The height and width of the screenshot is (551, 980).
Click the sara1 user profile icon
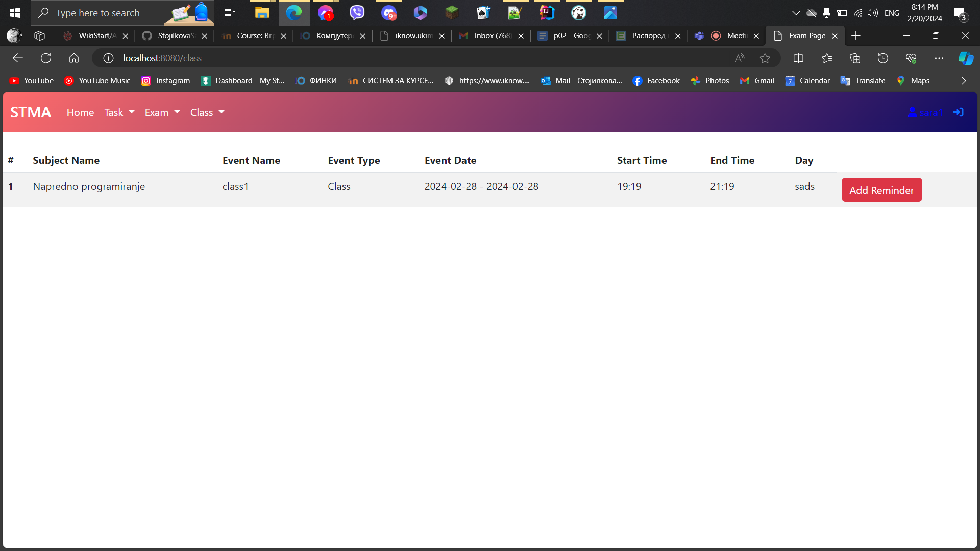pyautogui.click(x=913, y=112)
